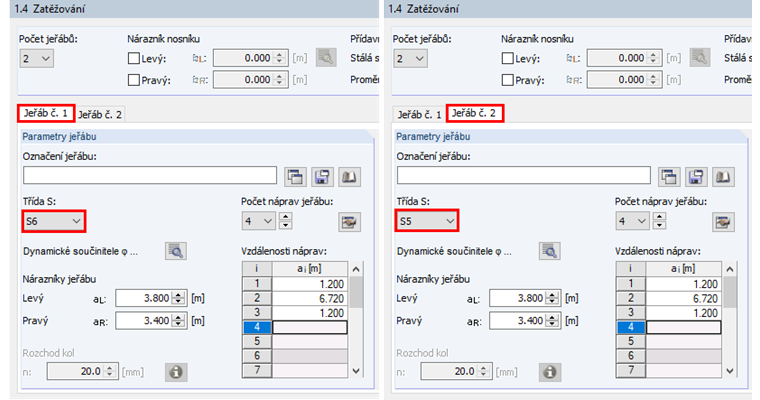This screenshot has height=400, width=760.
Task: Click Pravý aR 3.400 spinner in S5 panel
Action: click(553, 320)
